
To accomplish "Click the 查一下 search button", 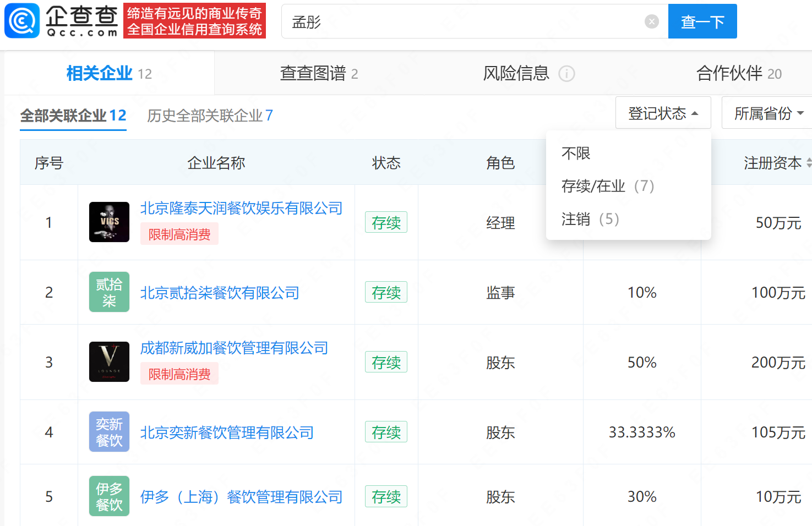I will (x=702, y=21).
